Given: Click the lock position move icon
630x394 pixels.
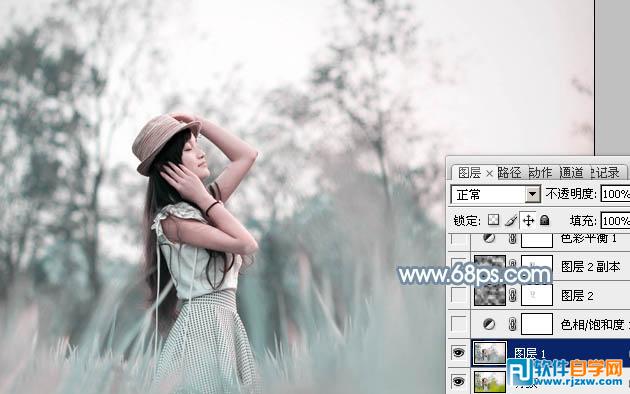Looking at the screenshot, I should tap(528, 220).
